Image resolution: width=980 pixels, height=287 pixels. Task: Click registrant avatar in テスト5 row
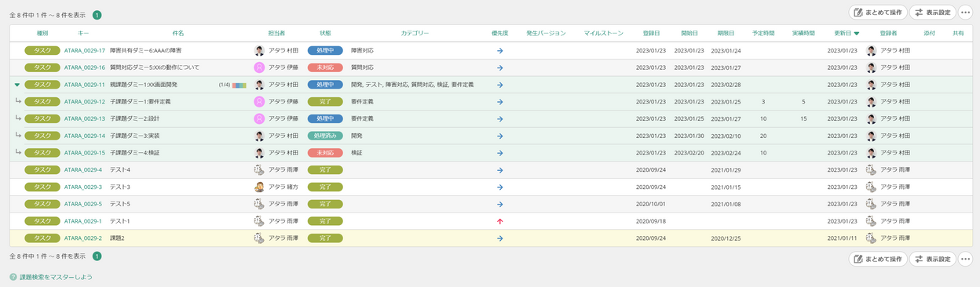point(871,204)
